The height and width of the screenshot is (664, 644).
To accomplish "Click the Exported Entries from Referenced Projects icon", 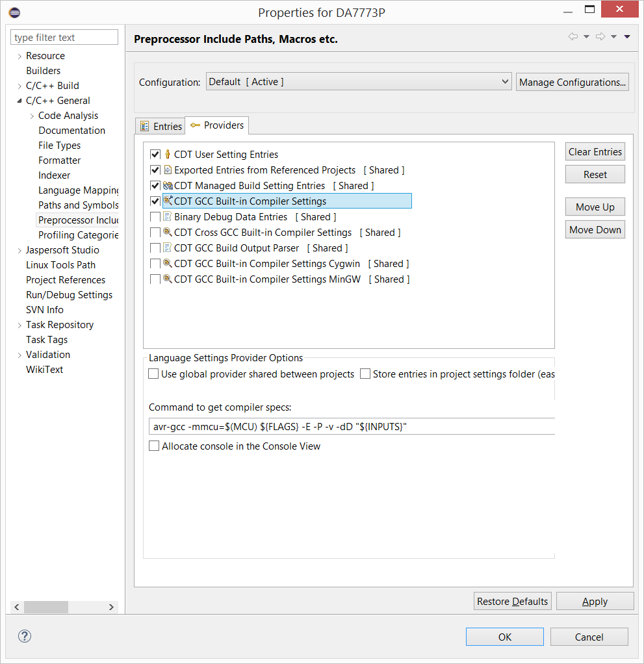I will click(x=168, y=170).
